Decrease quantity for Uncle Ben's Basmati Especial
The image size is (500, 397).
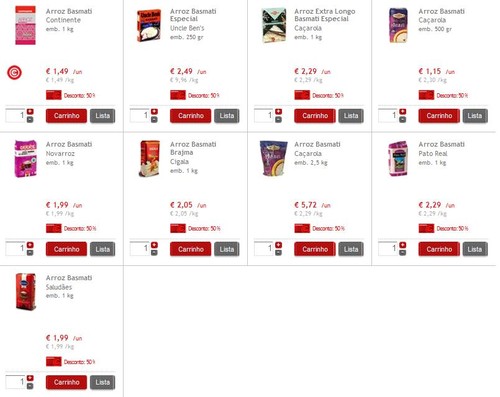coord(154,120)
